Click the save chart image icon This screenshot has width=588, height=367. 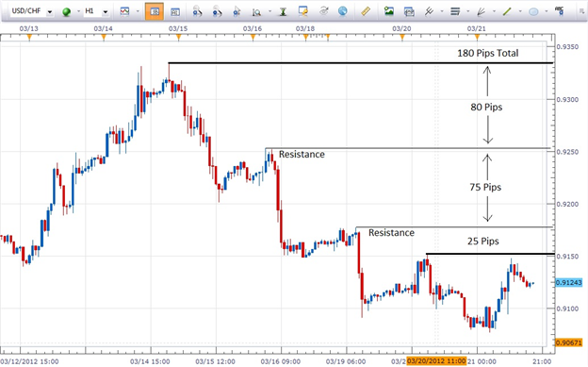click(x=389, y=11)
